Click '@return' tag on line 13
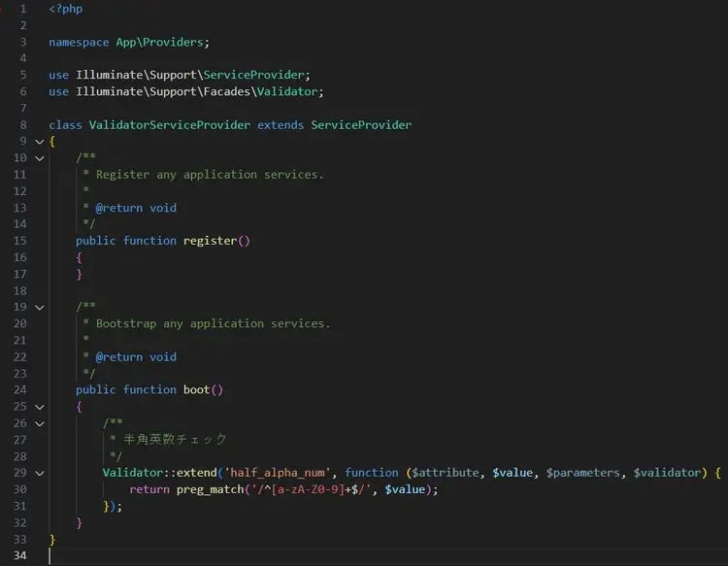The height and width of the screenshot is (566, 728). pyautogui.click(x=119, y=208)
